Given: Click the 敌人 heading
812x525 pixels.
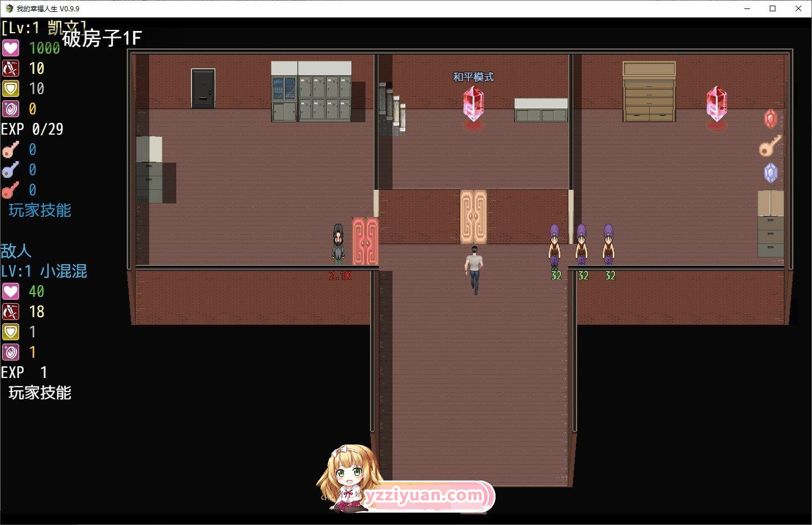Looking at the screenshot, I should pyautogui.click(x=16, y=251).
